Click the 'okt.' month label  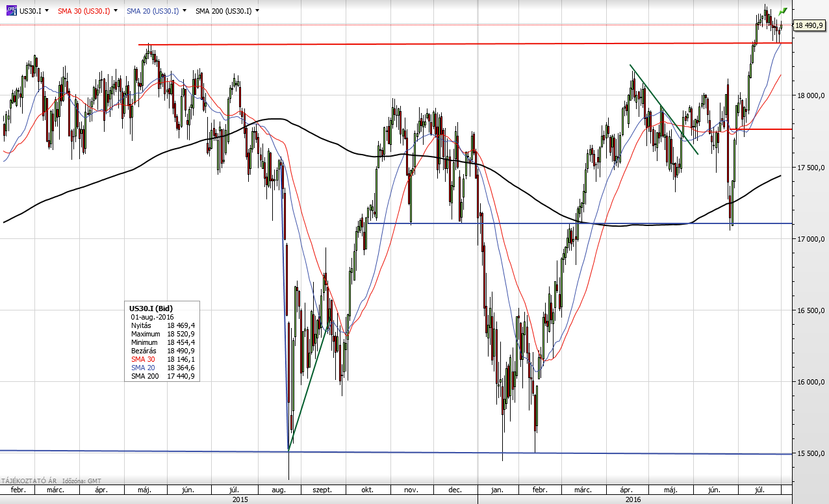click(368, 490)
